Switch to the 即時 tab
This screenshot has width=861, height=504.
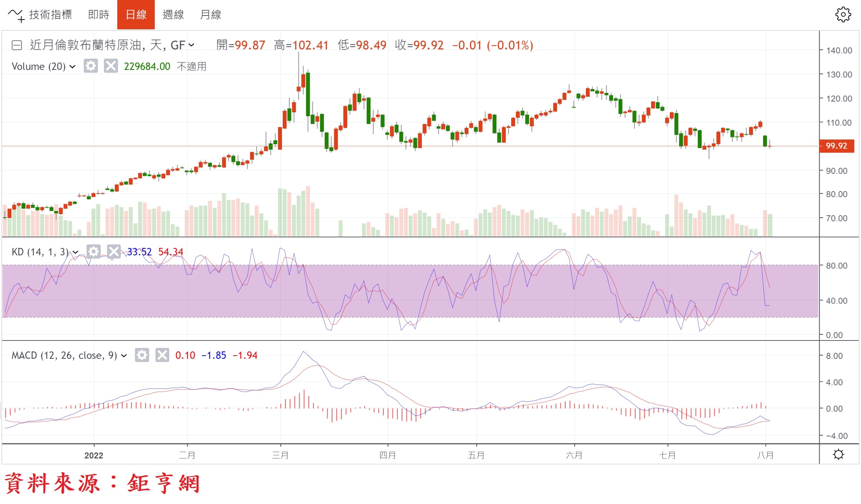[99, 15]
